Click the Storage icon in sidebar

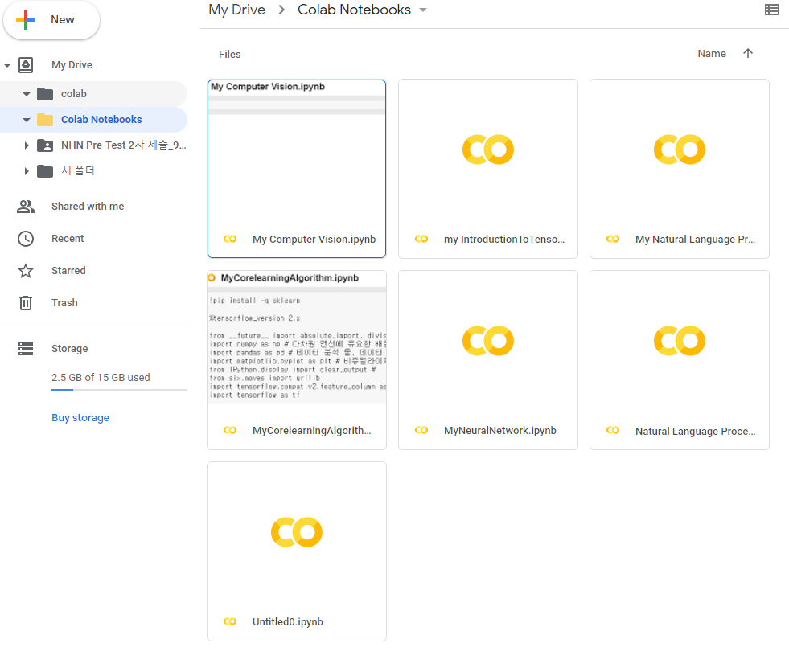pos(26,349)
